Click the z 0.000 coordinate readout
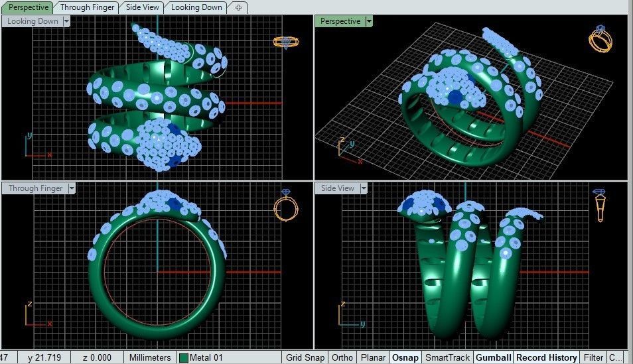633x364 pixels. pos(97,357)
